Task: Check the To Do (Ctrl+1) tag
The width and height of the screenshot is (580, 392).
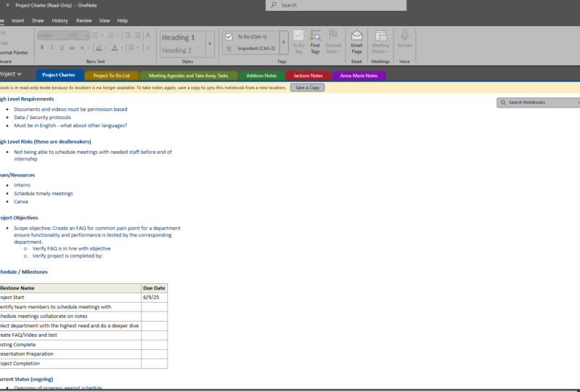Action: point(229,36)
